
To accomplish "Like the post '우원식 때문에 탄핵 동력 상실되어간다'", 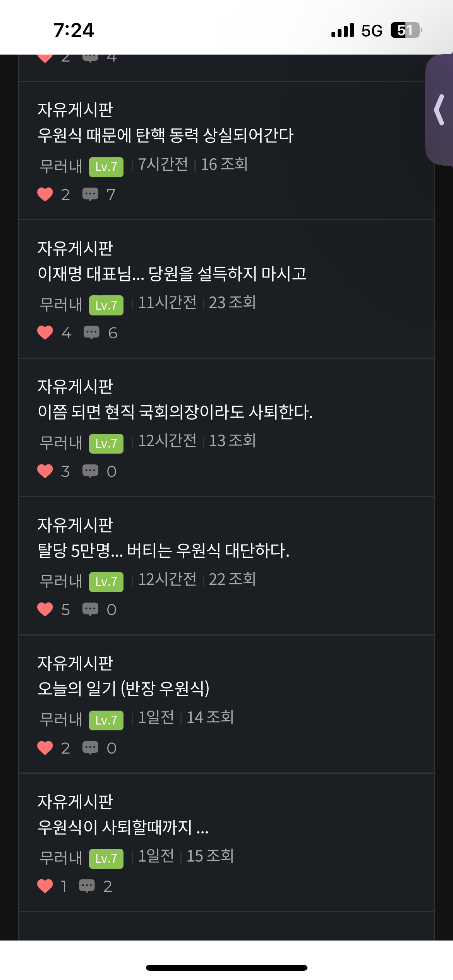I will (x=45, y=194).
